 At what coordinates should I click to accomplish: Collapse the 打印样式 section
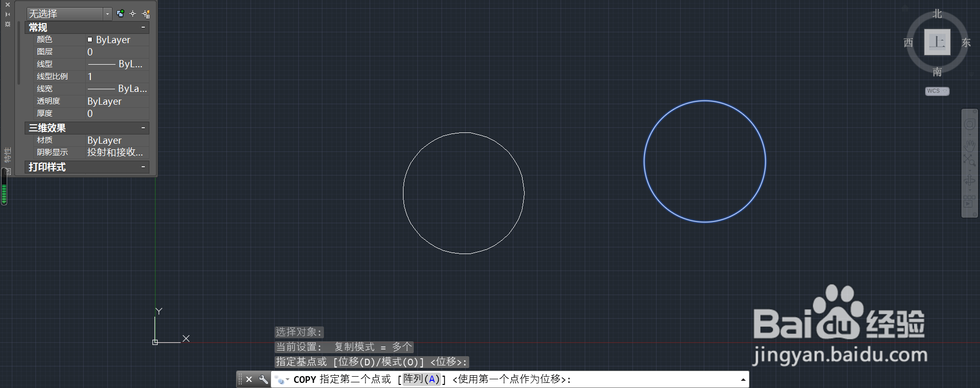tap(143, 167)
